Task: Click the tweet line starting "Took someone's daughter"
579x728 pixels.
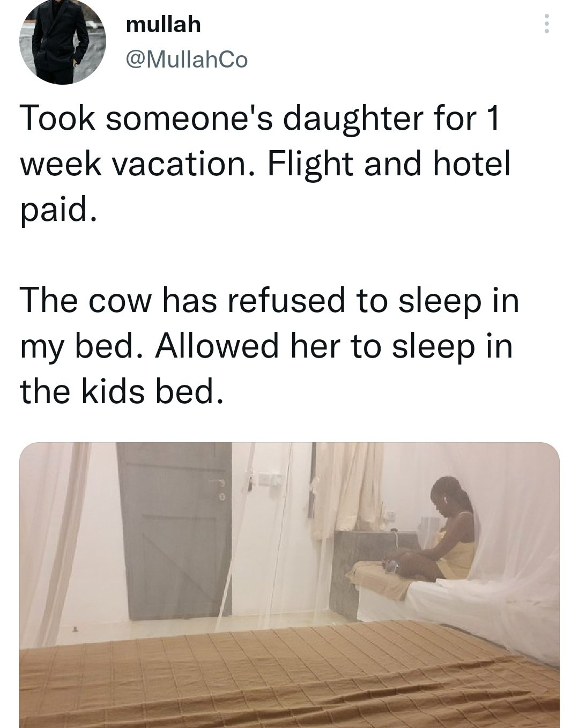Action: pos(259,119)
